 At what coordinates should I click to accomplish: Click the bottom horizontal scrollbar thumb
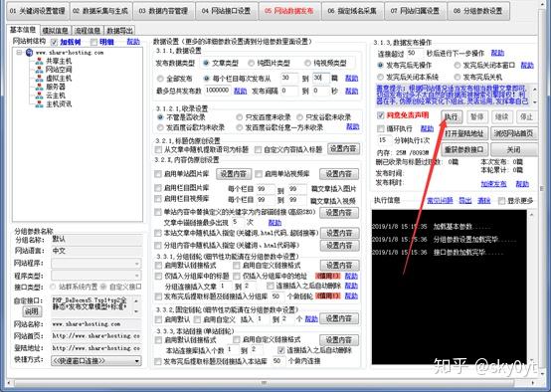(264, 383)
